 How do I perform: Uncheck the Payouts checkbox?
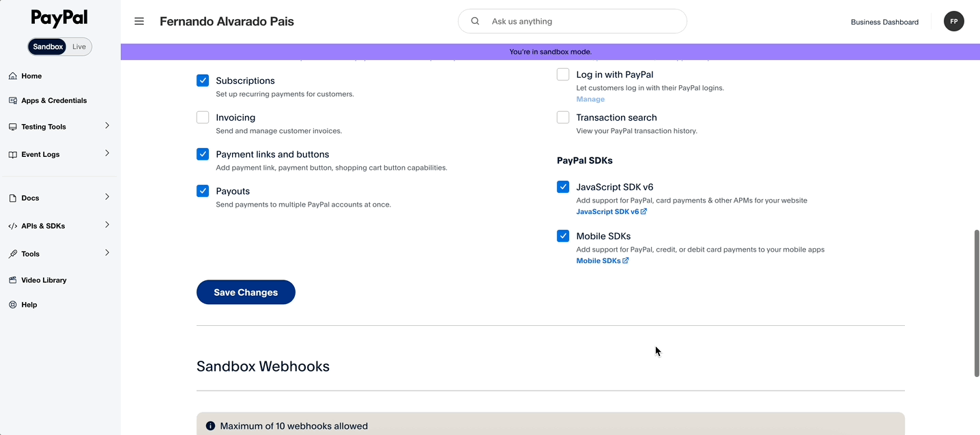pyautogui.click(x=203, y=191)
